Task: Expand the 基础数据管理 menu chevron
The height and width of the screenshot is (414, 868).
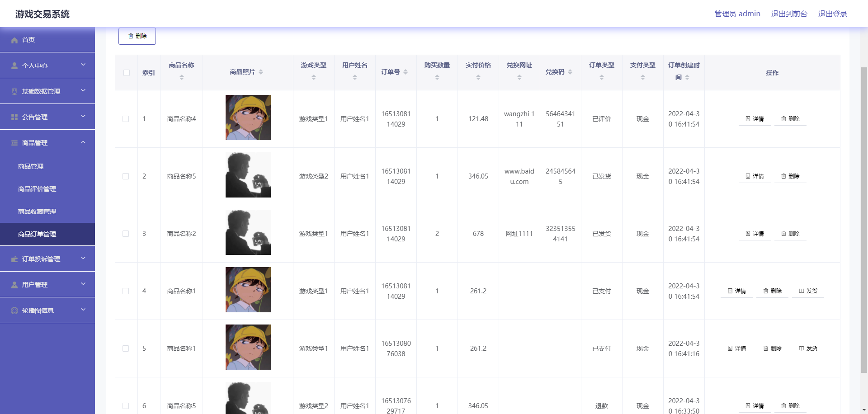Action: (x=83, y=90)
